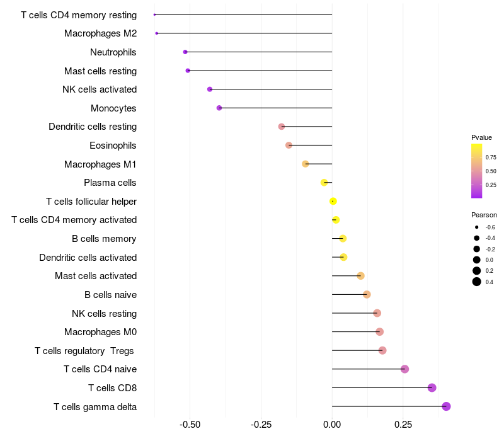The height and width of the screenshot is (441, 504).
Task: Click the Dendritic cells resting data point
Action: click(281, 127)
